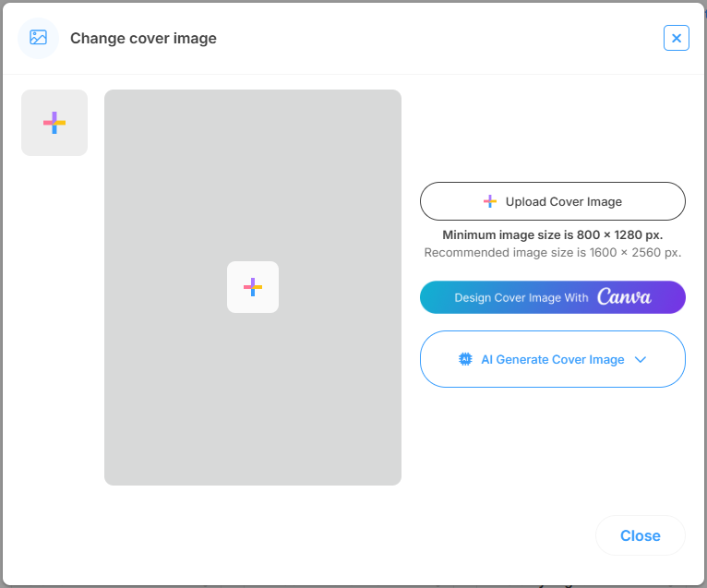Click the picture icon in the dialog header
Screen dimensions: 707x588
coord(38,38)
